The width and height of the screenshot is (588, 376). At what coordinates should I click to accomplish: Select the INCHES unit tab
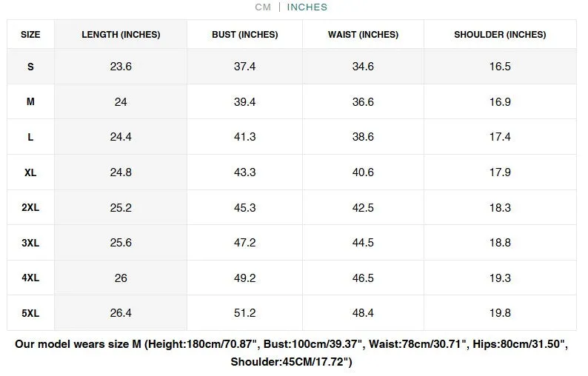click(x=307, y=7)
